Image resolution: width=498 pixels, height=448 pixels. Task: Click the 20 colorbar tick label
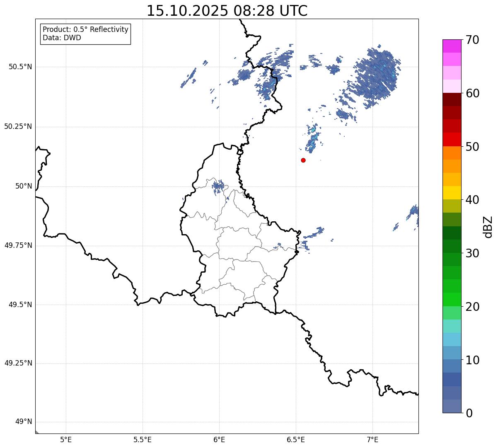(x=472, y=307)
